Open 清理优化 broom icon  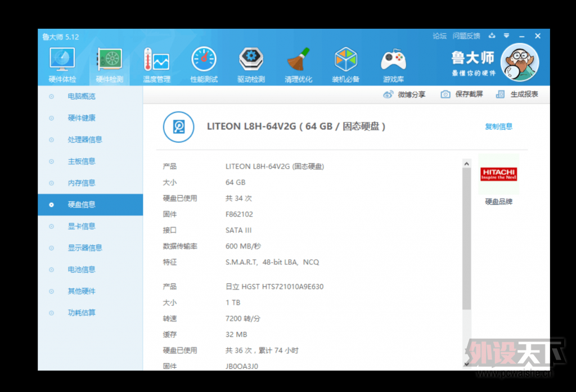(298, 60)
